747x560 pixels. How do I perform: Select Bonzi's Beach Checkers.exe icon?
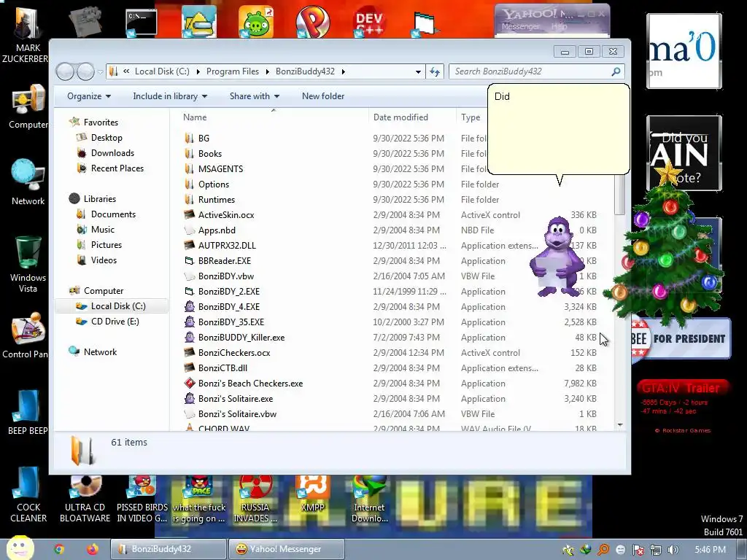(x=189, y=384)
